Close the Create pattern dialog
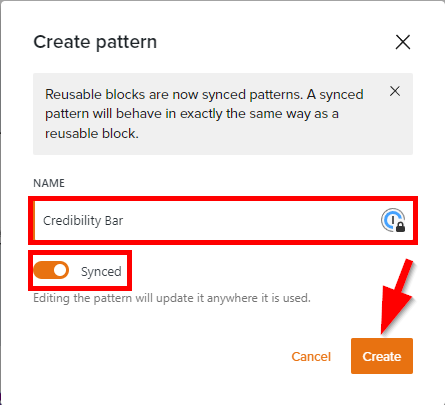Image resolution: width=445 pixels, height=405 pixels. 403,42
